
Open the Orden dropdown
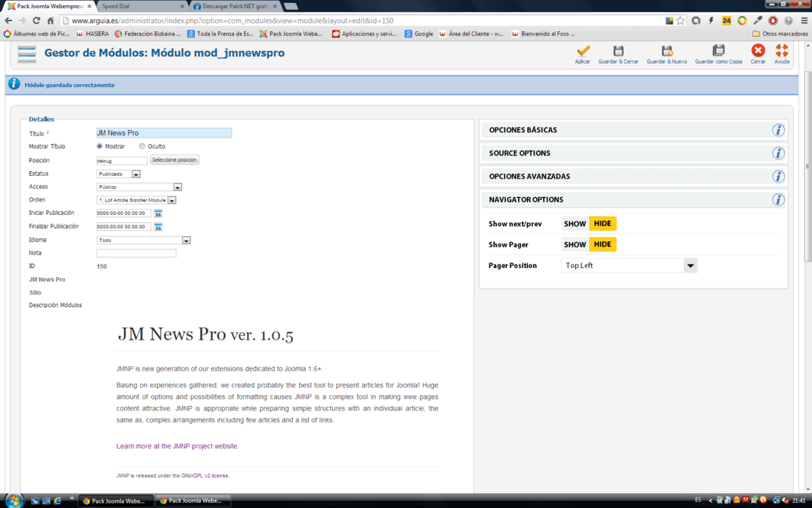pos(137,200)
